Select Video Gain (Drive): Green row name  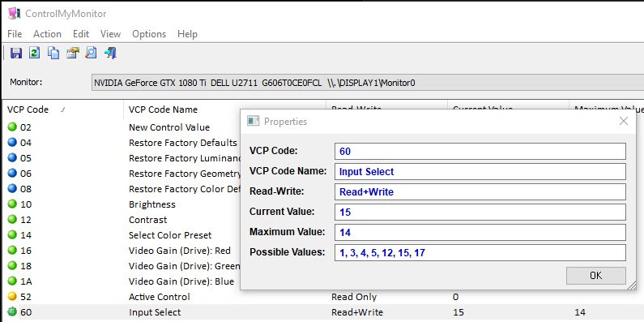click(x=185, y=266)
